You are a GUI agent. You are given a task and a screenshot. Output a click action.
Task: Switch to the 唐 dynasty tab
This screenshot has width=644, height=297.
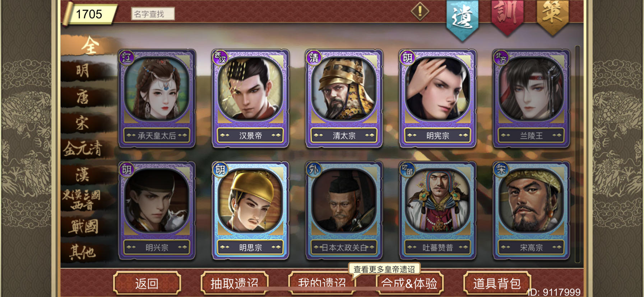click(x=83, y=97)
